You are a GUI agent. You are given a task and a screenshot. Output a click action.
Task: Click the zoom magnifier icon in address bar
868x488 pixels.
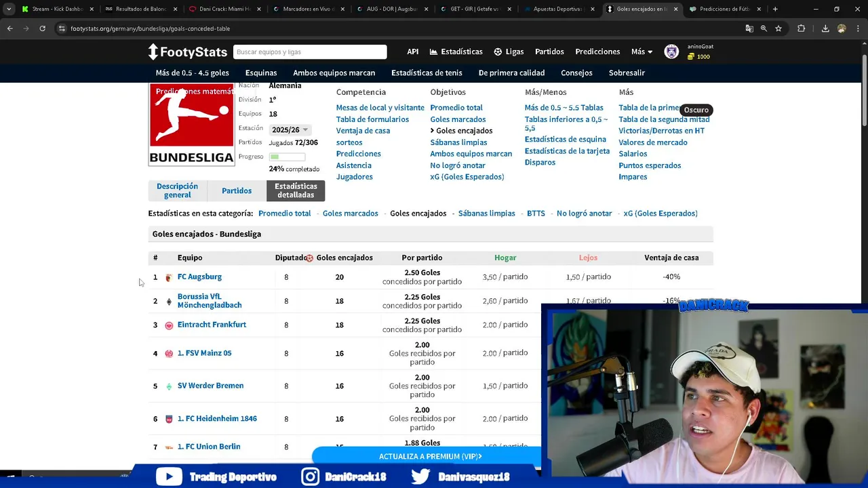764,28
